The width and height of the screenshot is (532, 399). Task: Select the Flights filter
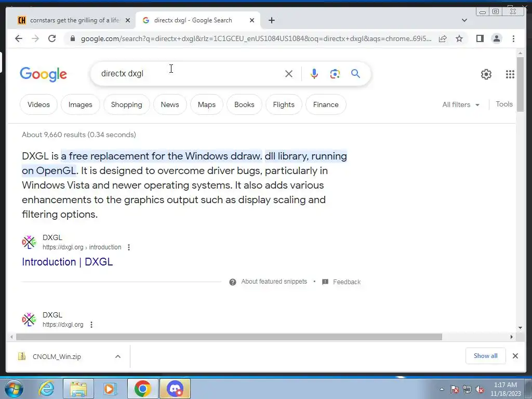tap(284, 104)
